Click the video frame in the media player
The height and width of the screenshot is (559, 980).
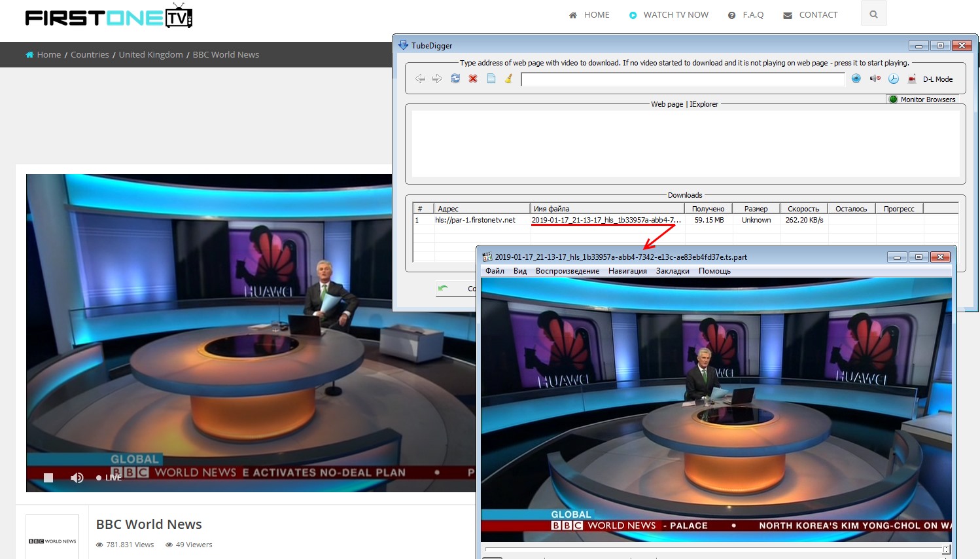click(x=716, y=409)
